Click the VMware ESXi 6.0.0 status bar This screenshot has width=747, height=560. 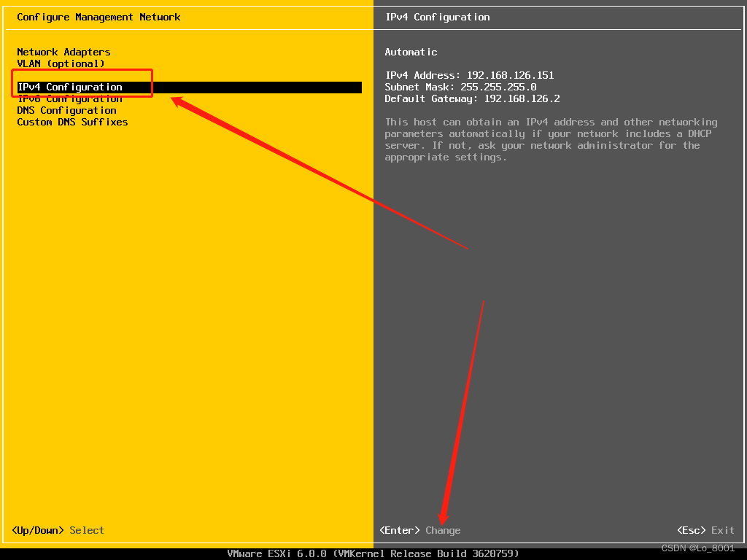373,553
